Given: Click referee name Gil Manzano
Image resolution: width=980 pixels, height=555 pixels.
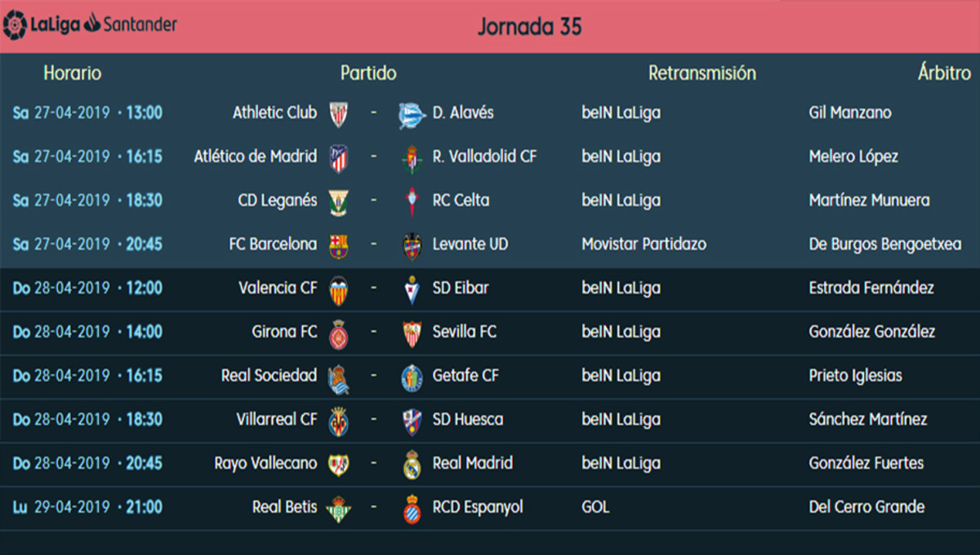Looking at the screenshot, I should click(849, 112).
